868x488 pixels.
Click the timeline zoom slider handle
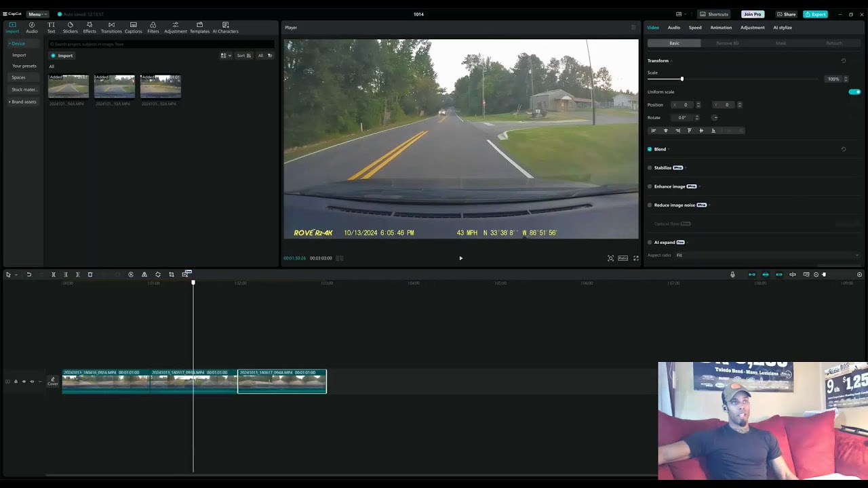click(824, 274)
